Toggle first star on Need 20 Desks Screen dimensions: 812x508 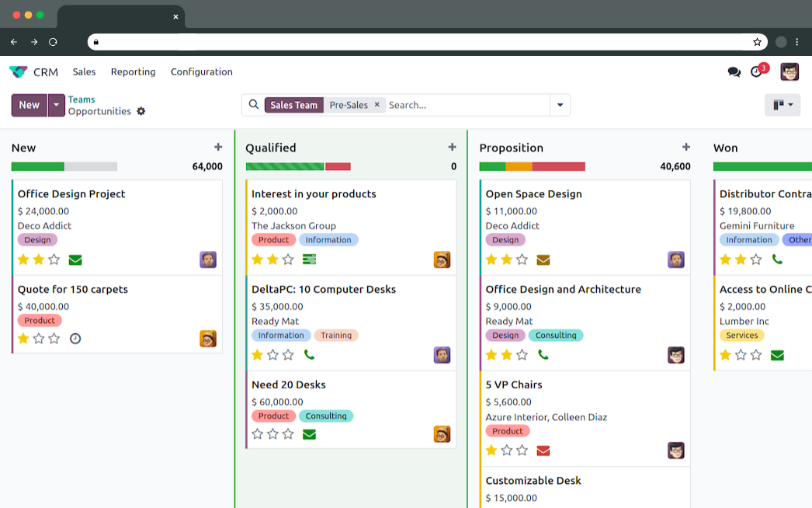click(x=258, y=434)
